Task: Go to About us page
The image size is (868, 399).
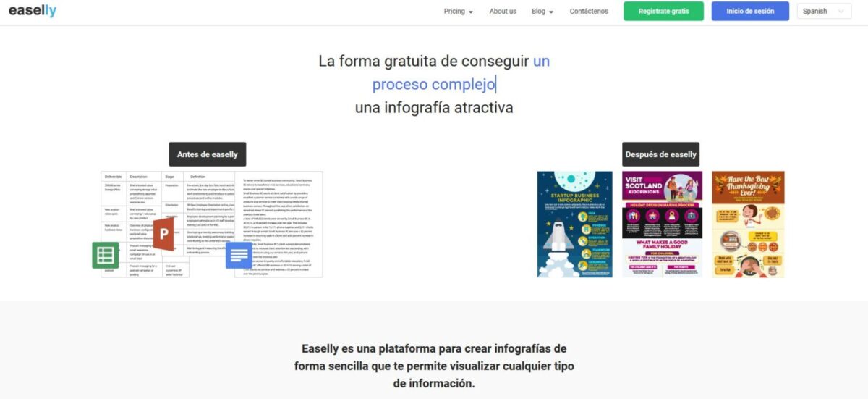Action: coord(503,12)
